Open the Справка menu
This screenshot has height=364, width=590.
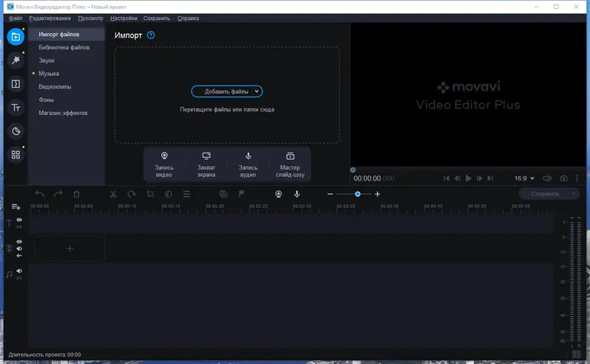(x=188, y=18)
